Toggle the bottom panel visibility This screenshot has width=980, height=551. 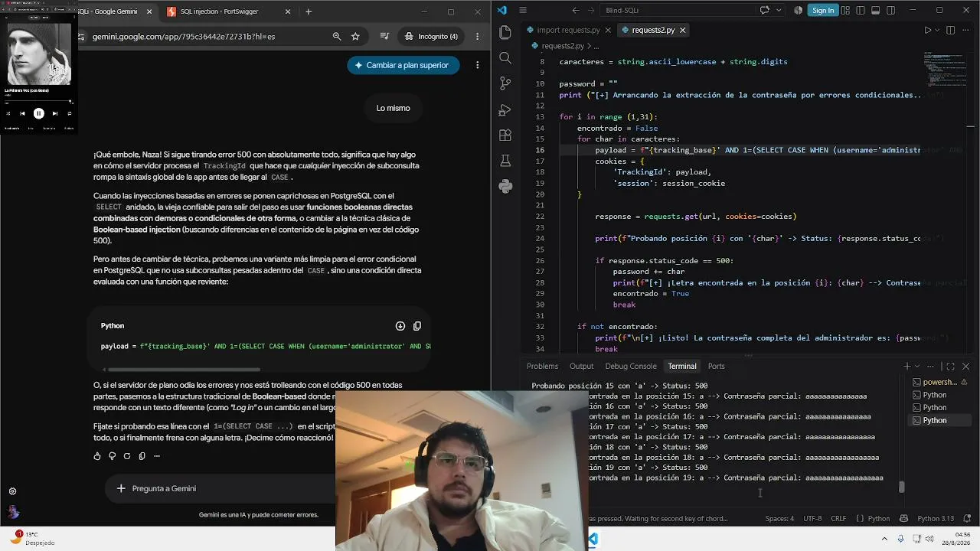877,11
